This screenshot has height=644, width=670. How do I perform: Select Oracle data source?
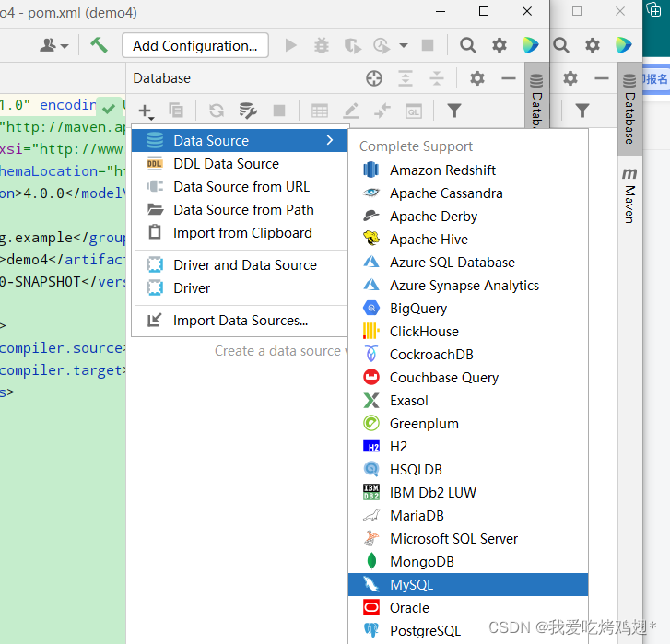click(x=468, y=608)
